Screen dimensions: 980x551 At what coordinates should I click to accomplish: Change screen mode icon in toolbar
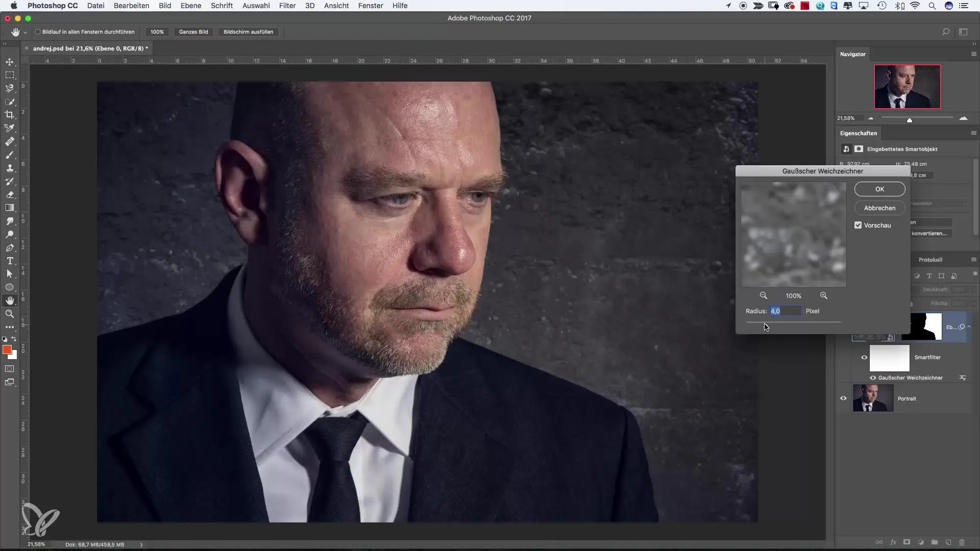tap(10, 382)
